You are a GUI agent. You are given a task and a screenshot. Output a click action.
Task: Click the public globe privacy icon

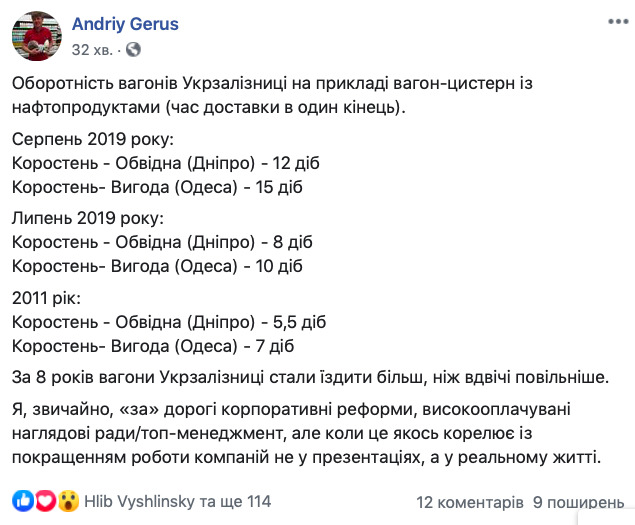134,48
